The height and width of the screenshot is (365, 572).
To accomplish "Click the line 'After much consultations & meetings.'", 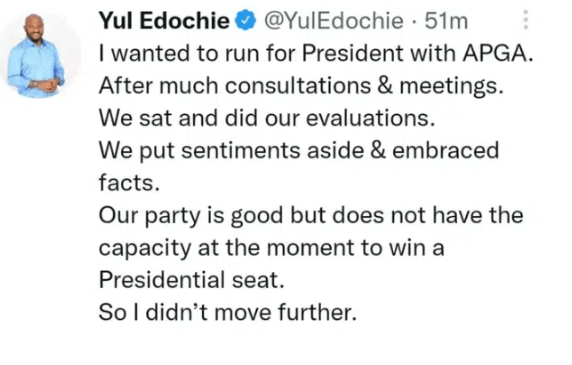I will click(x=301, y=86).
